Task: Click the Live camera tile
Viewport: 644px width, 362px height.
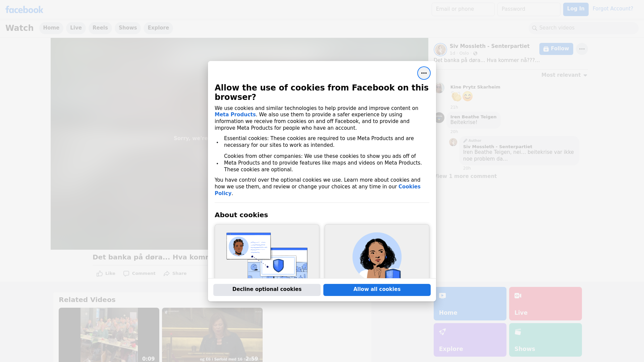Action: pos(545,303)
